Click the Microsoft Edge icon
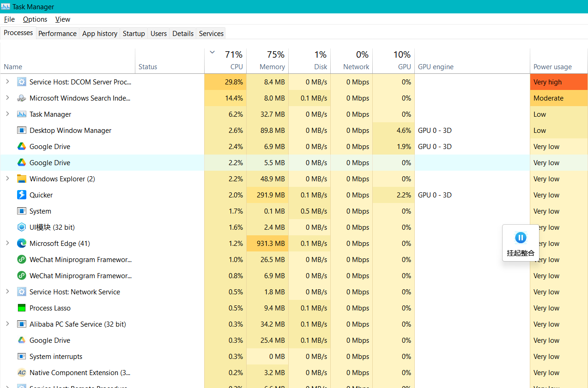This screenshot has width=588, height=388. (22, 244)
